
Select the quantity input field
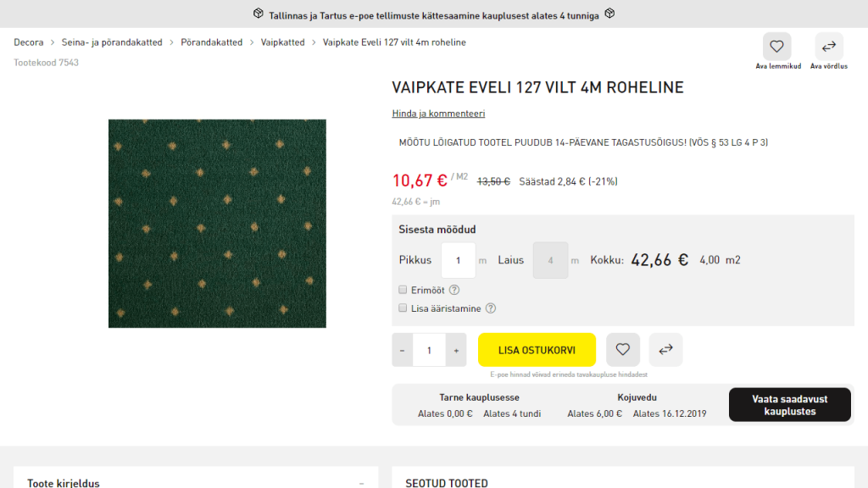coord(429,349)
